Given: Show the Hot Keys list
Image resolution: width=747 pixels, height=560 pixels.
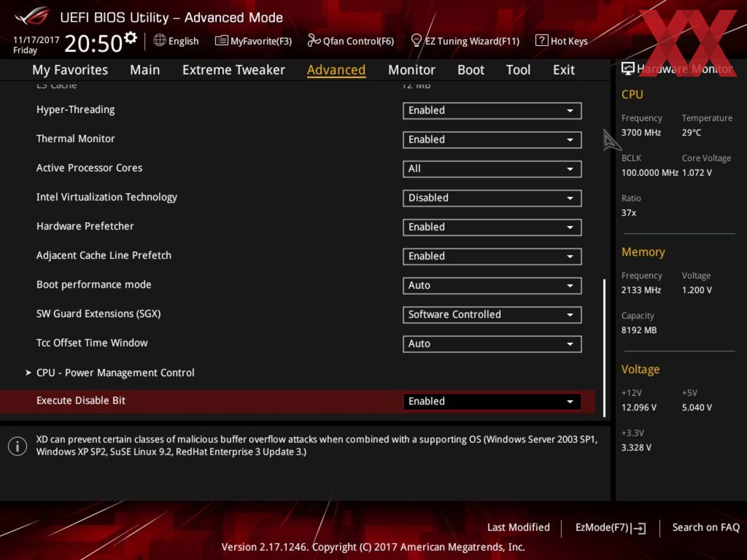Looking at the screenshot, I should pos(561,41).
